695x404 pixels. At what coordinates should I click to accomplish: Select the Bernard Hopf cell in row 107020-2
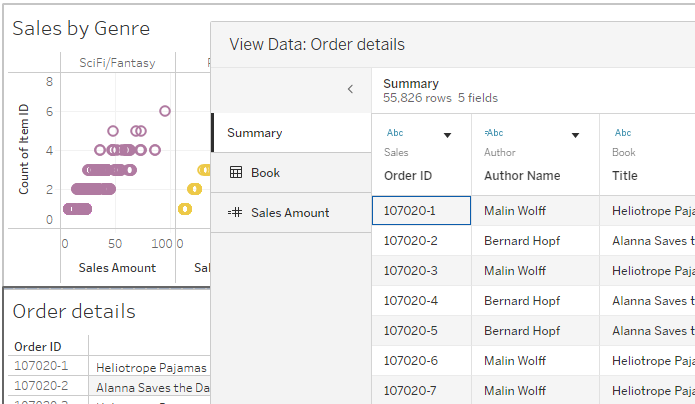522,241
